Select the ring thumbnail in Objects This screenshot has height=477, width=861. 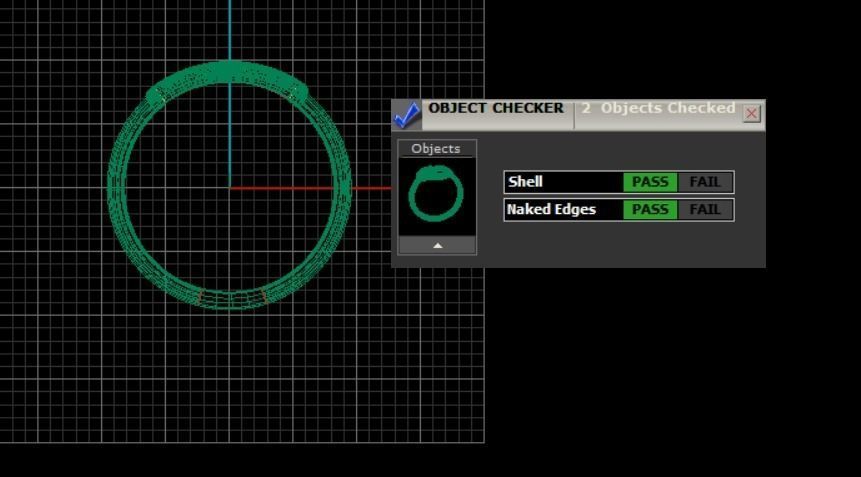[x=437, y=195]
